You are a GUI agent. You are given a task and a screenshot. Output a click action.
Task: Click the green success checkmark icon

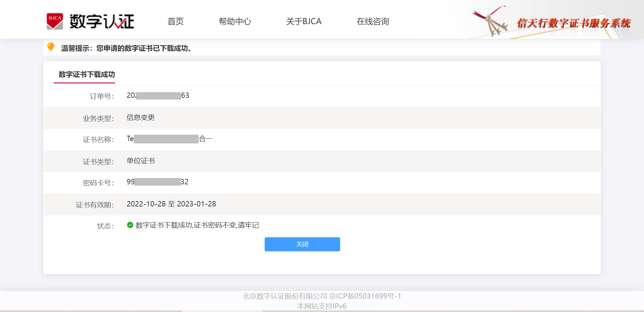(x=130, y=225)
